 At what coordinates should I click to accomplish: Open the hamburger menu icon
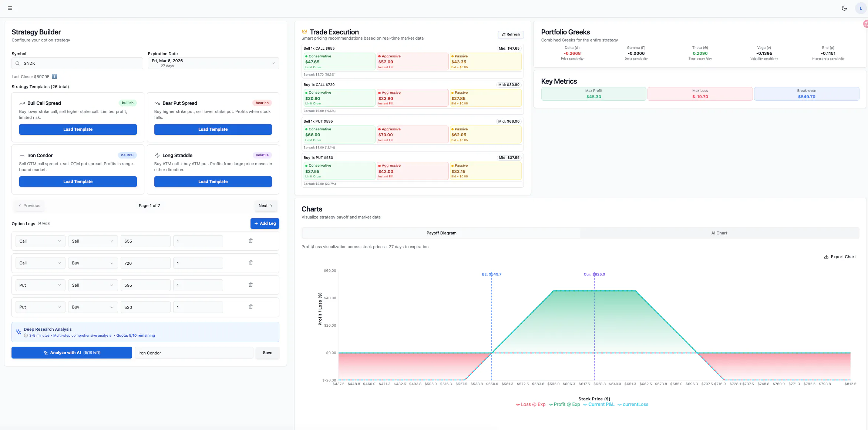[x=10, y=8]
